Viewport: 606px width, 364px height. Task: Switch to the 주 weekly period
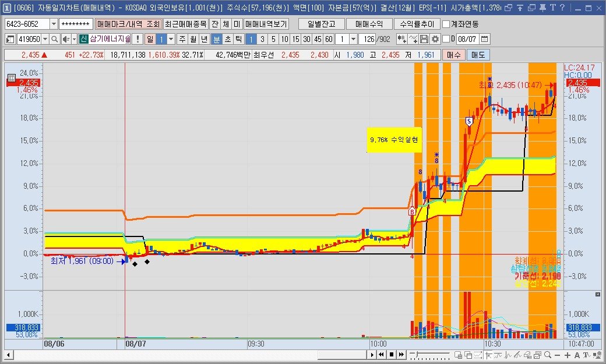coord(182,39)
